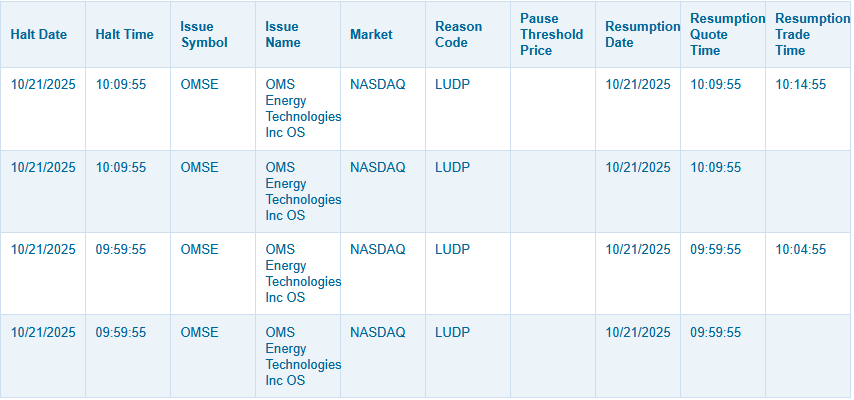
Task: Click the Resumption Trade Time header
Action: pos(809,34)
